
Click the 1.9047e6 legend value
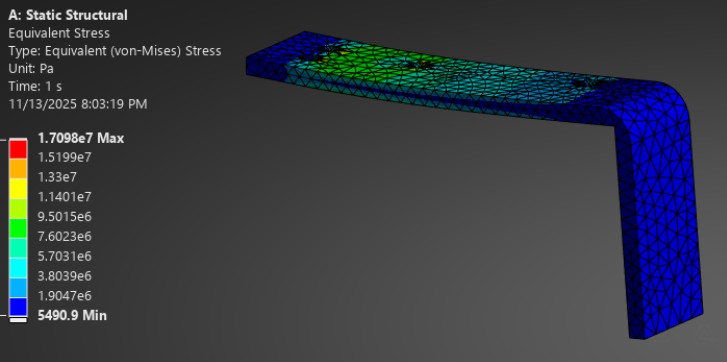pyautogui.click(x=64, y=296)
